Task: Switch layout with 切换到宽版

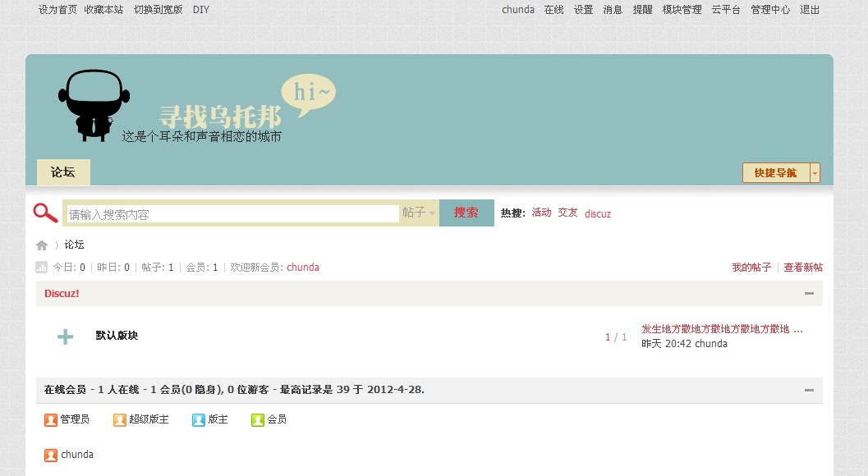Action: (x=158, y=9)
